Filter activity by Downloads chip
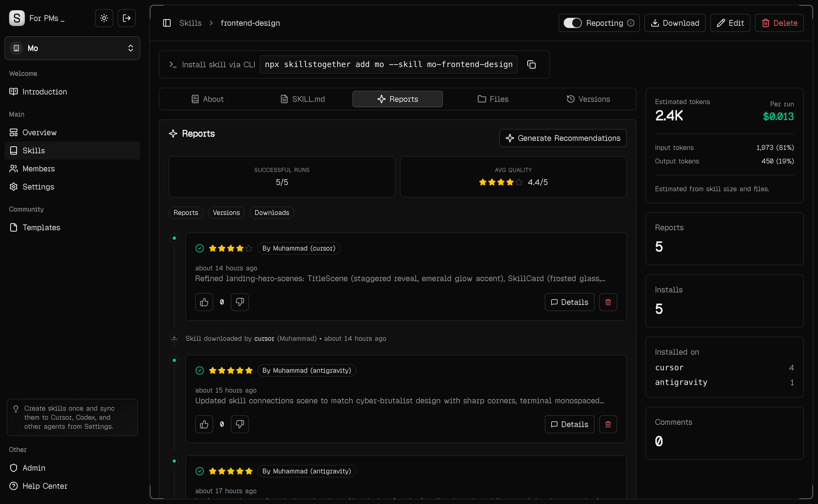The image size is (818, 504). point(271,212)
